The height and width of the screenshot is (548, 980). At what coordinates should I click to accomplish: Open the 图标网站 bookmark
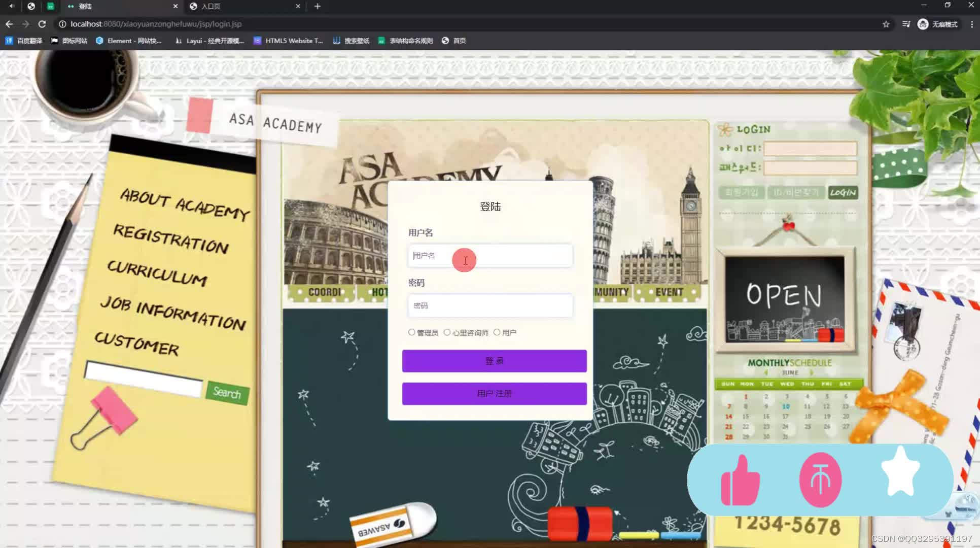click(x=69, y=41)
